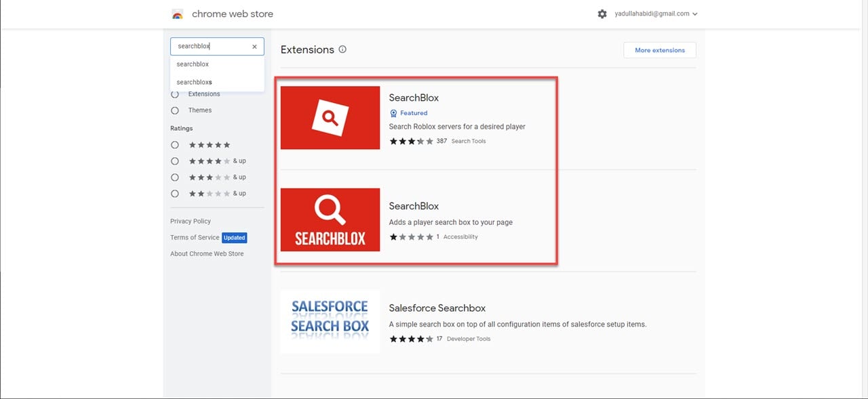Click the Ratings section heading
The image size is (868, 399).
click(181, 129)
